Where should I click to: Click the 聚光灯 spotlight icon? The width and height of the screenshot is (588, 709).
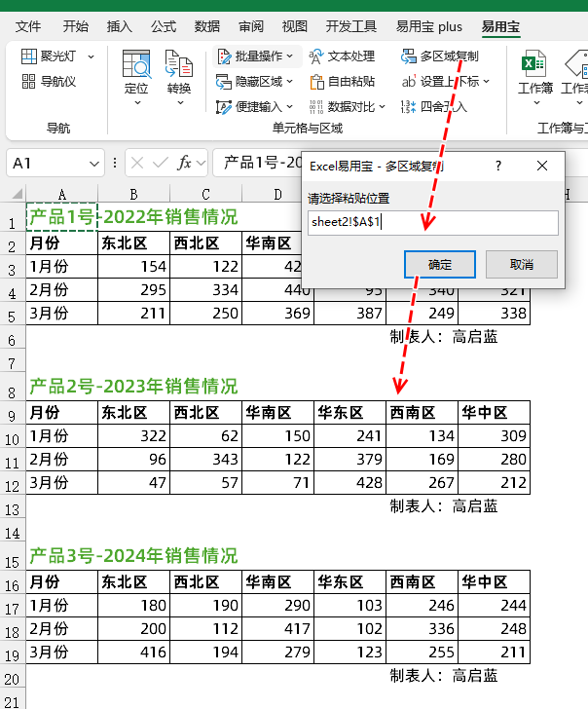[x=29, y=56]
